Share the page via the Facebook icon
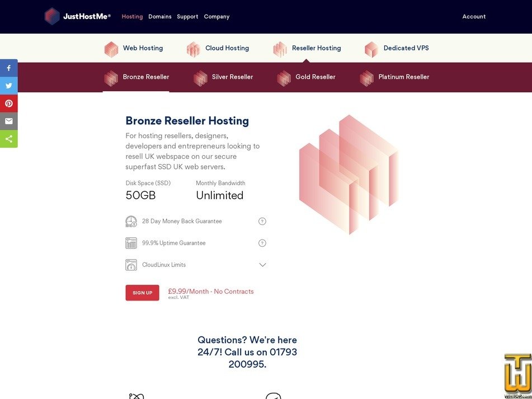The height and width of the screenshot is (399, 532). (x=8, y=68)
